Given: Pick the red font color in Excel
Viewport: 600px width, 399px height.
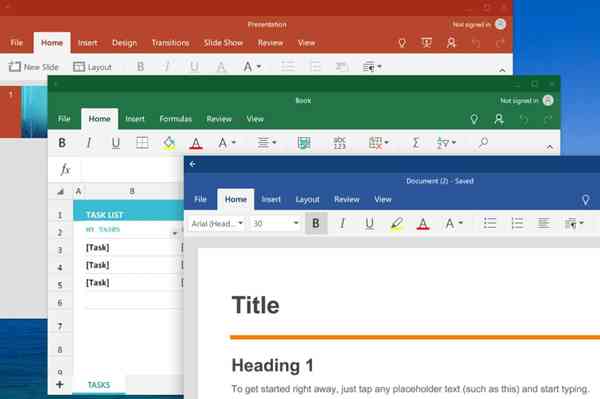Looking at the screenshot, I should (x=196, y=143).
